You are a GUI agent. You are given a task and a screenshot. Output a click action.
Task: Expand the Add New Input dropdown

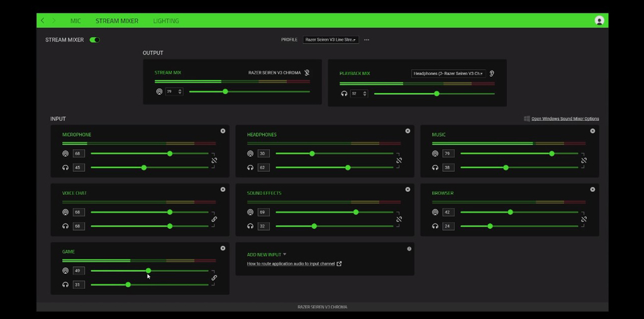pyautogui.click(x=267, y=254)
